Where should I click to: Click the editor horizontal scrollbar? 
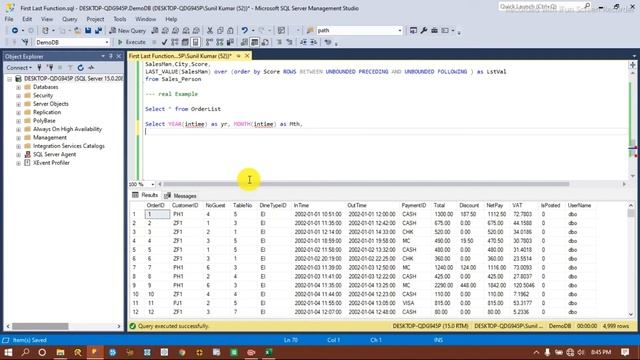366,184
